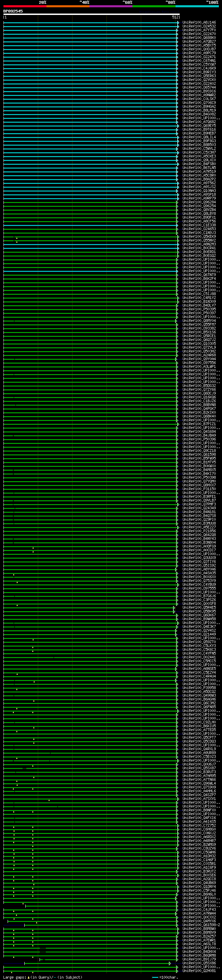
Task: Select the UniRef100_Q61598-2 label
Action: (x=201, y=924)
